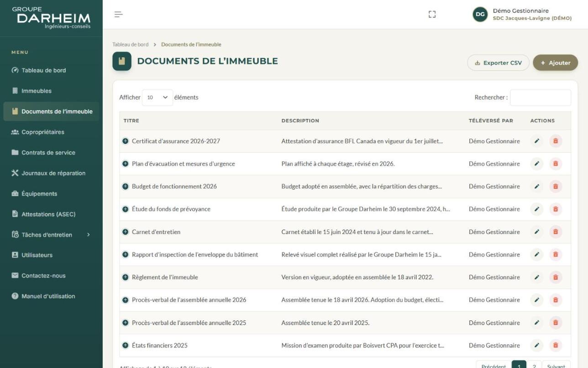Navigate to Équipements in the sidebar

click(x=51, y=194)
